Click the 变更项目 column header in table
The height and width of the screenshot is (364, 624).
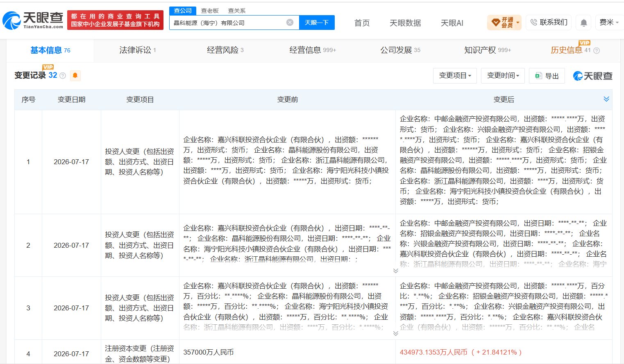click(140, 99)
